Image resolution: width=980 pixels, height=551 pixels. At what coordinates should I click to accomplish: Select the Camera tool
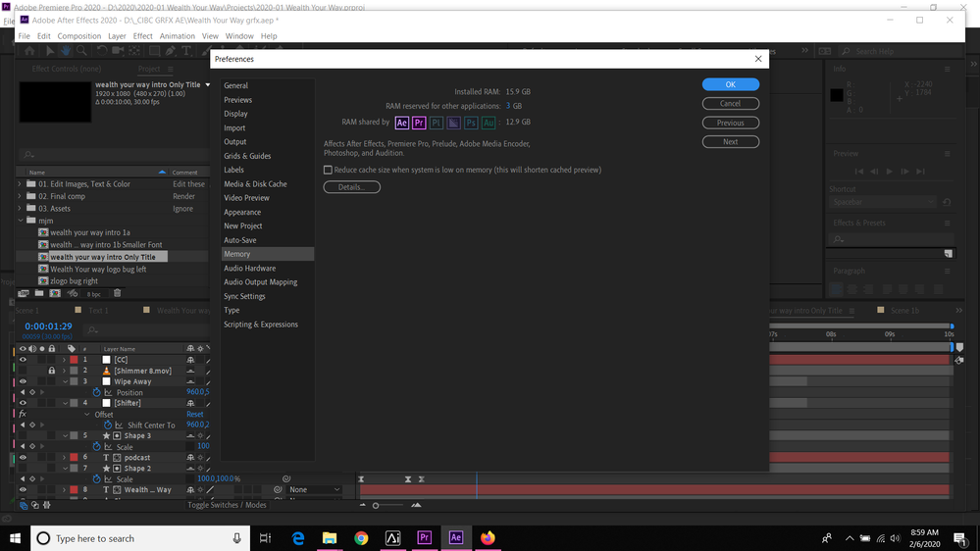point(118,51)
